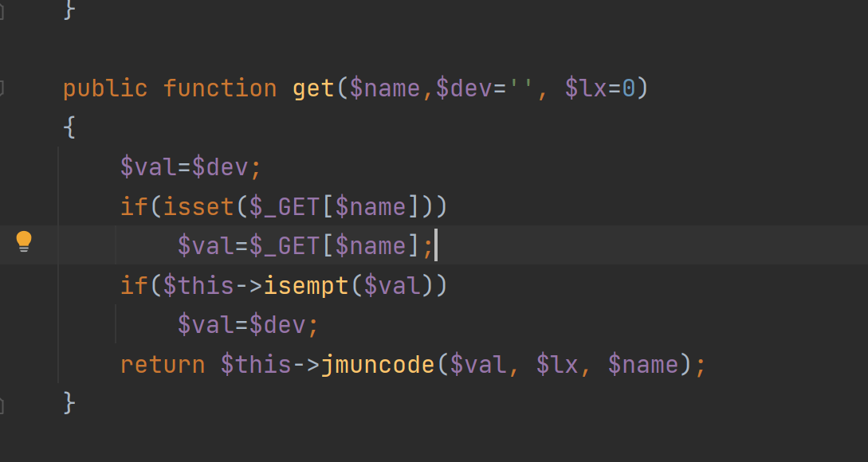Collapse the get function using its gutter fold marker

tap(2, 88)
